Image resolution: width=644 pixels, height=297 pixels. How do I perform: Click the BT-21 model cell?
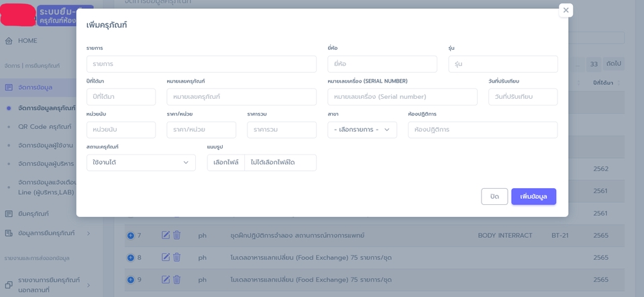point(559,236)
